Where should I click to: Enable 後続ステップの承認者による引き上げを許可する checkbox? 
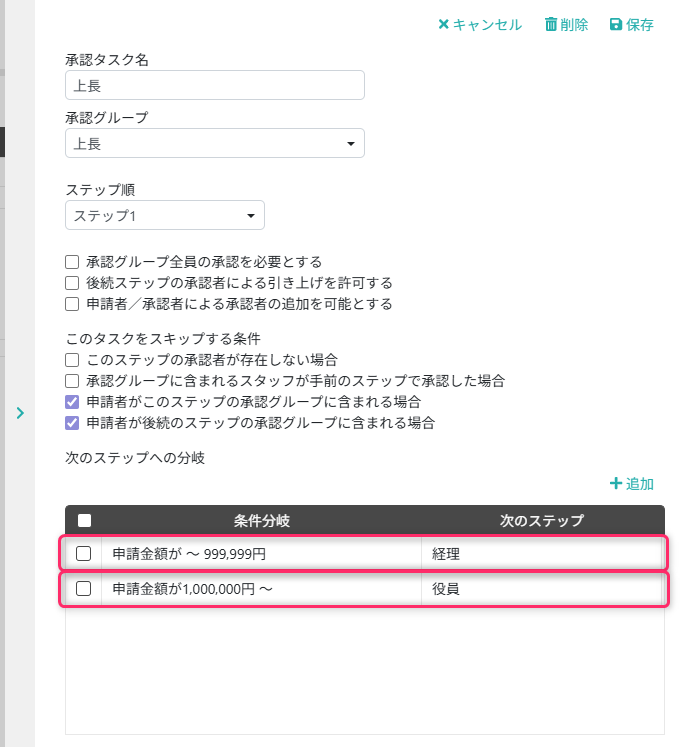click(x=72, y=283)
